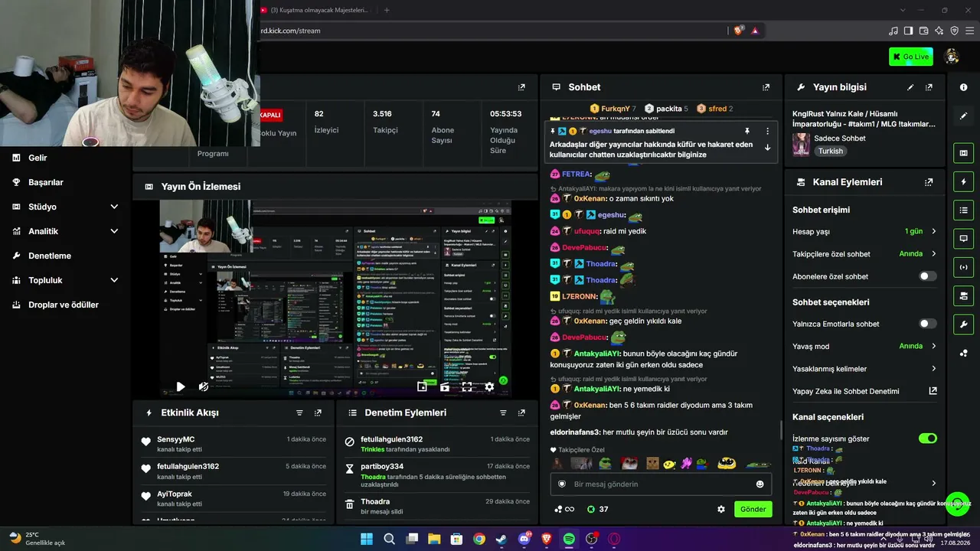Open Brave Leo AI sparkle icon
This screenshot has width=980, height=551.
[x=939, y=31]
